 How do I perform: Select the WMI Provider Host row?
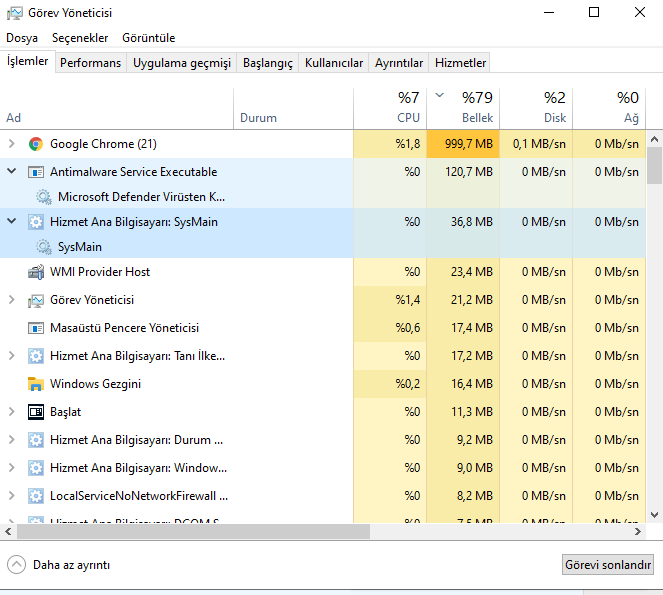pyautogui.click(x=323, y=272)
